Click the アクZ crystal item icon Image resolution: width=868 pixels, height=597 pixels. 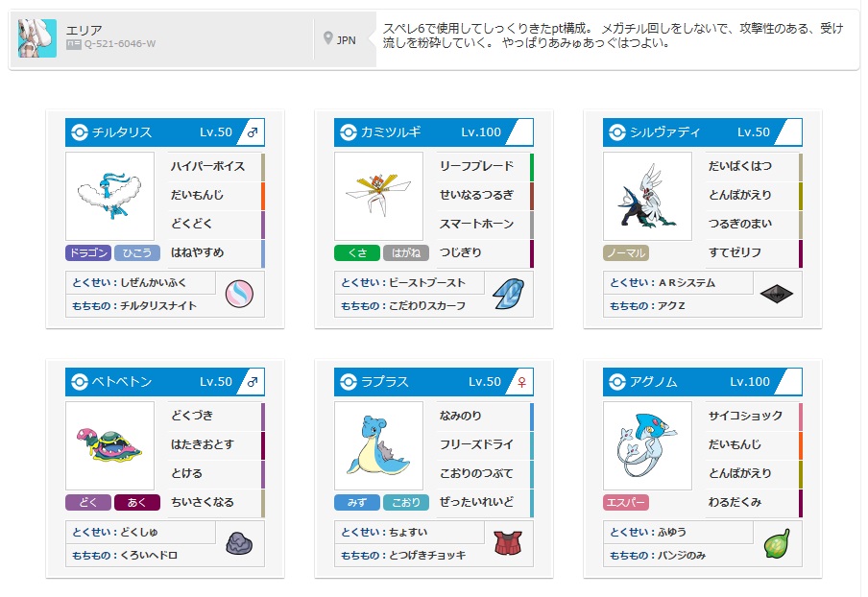[776, 294]
